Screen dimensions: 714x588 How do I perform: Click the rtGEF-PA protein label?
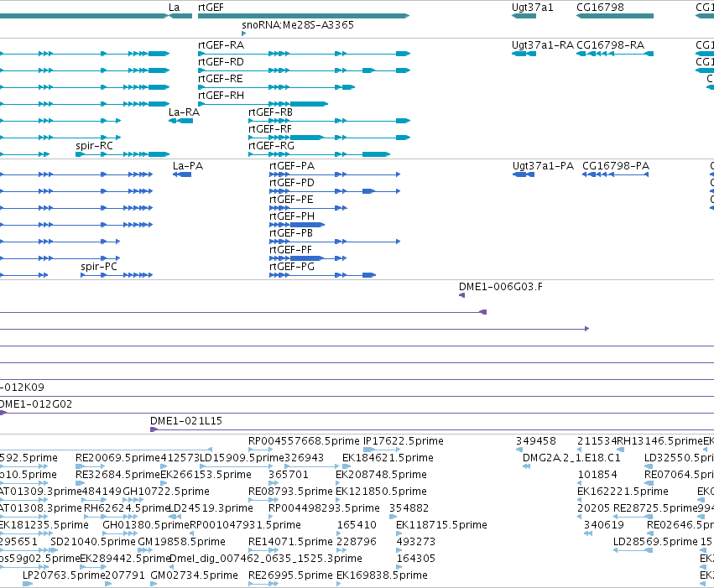pos(292,166)
